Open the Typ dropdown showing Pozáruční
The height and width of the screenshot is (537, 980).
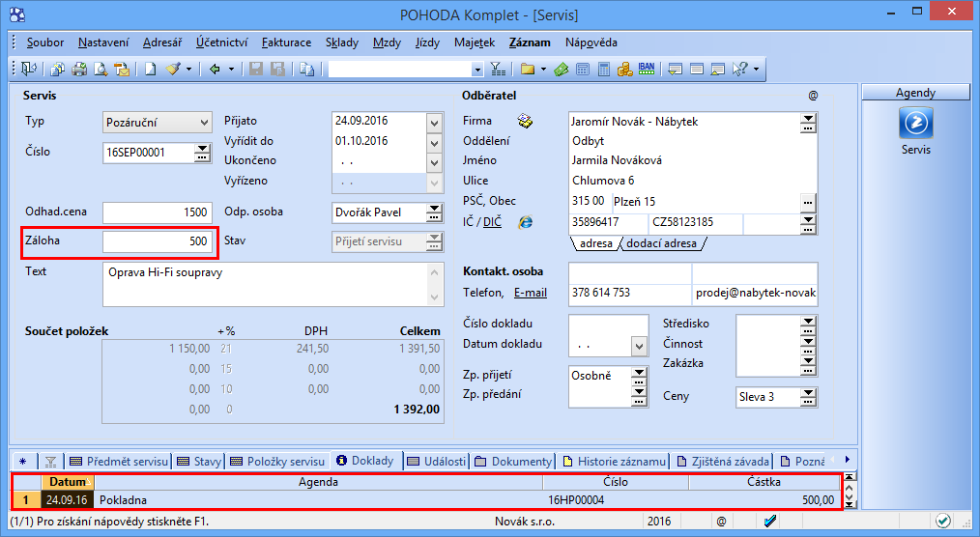pos(204,123)
